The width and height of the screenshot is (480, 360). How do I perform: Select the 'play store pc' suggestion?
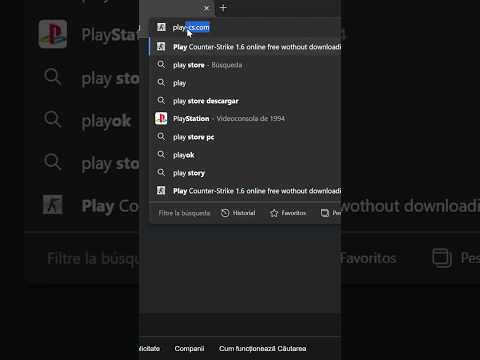coord(247,137)
